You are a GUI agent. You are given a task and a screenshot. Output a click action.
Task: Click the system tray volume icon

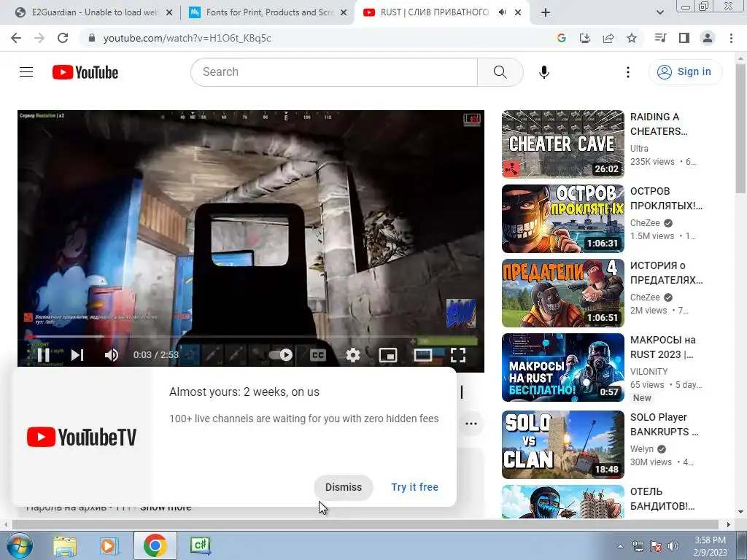673,546
